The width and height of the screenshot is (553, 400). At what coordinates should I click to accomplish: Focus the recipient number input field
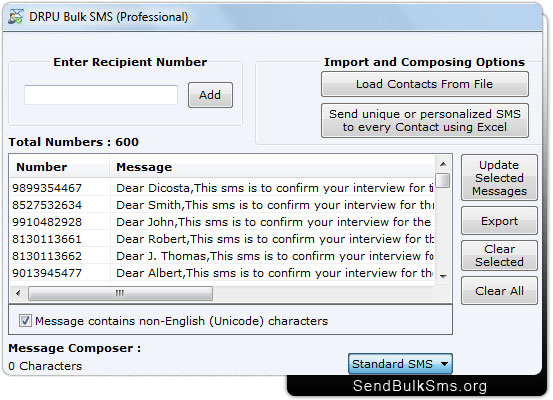click(101, 95)
